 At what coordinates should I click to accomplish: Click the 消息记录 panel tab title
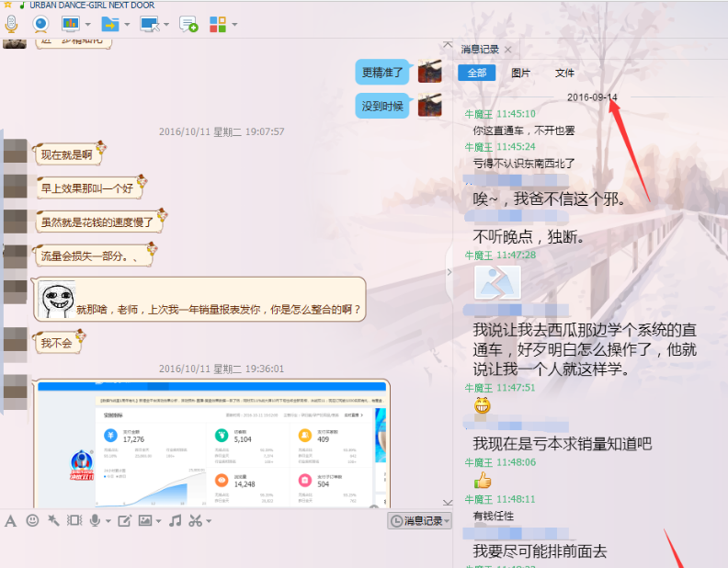[480, 50]
